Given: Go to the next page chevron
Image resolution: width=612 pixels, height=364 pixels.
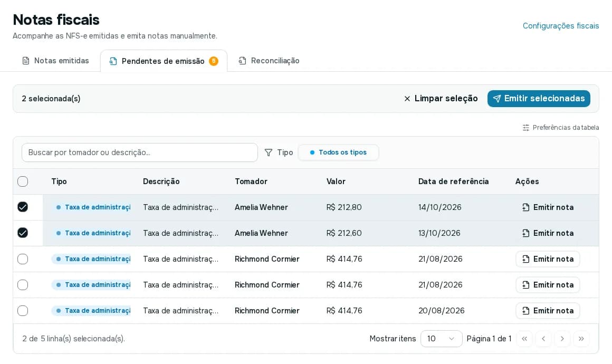Looking at the screenshot, I should pyautogui.click(x=562, y=339).
